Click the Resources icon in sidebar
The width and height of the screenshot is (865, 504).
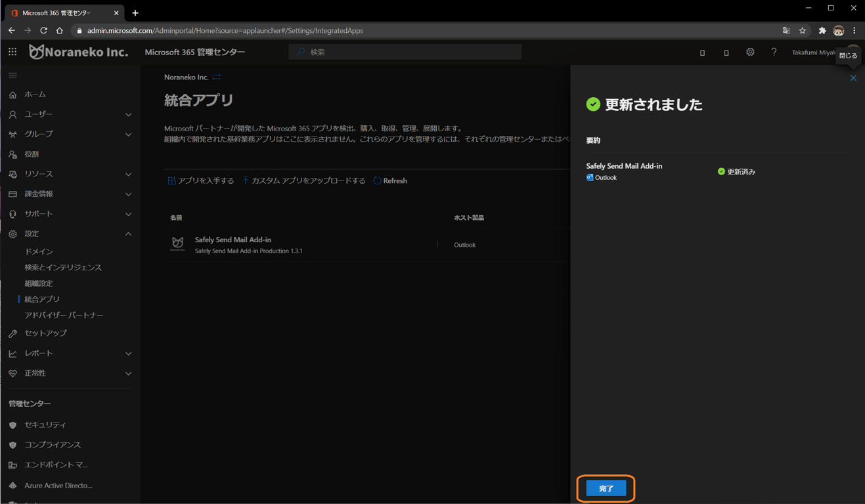[12, 174]
